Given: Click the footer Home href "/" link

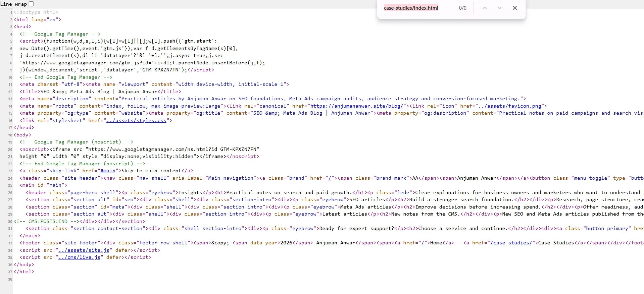Looking at the screenshot, I should (x=423, y=243).
